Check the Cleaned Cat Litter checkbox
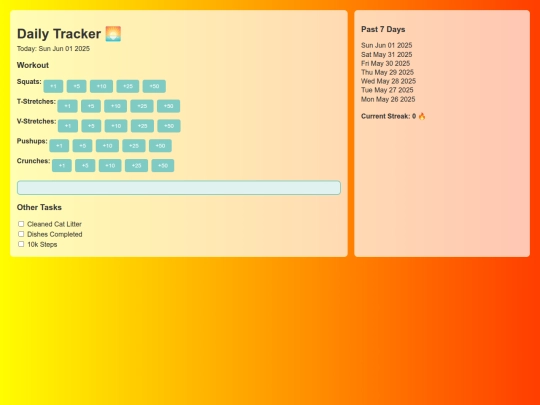 coord(21,224)
